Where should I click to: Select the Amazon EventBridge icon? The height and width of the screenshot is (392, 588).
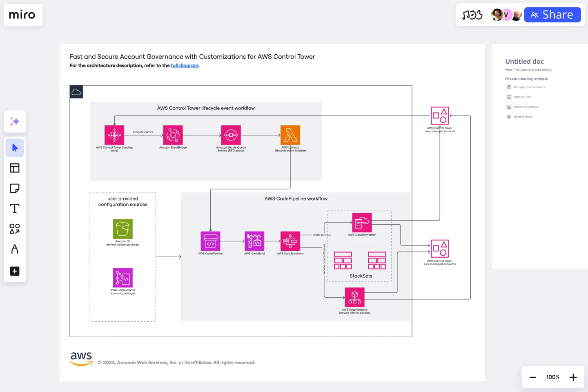pyautogui.click(x=173, y=135)
